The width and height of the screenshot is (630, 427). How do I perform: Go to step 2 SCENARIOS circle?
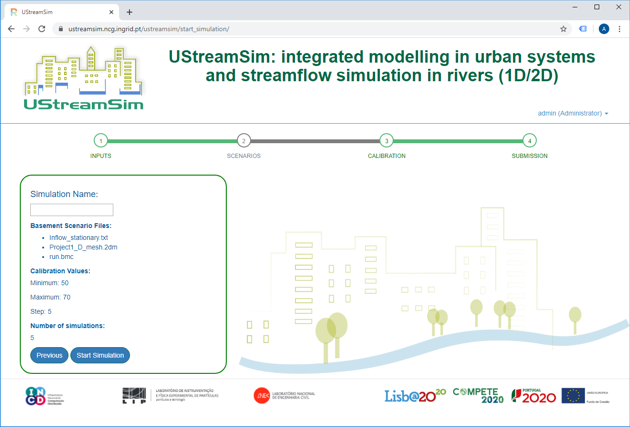243,141
